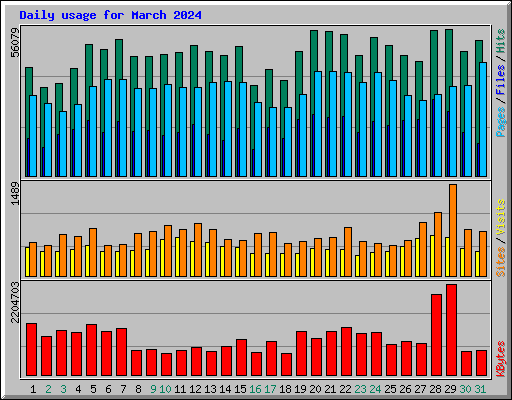512x400 pixels.
Task: Click the yellow visits bar for day 10
Action: [162, 258]
